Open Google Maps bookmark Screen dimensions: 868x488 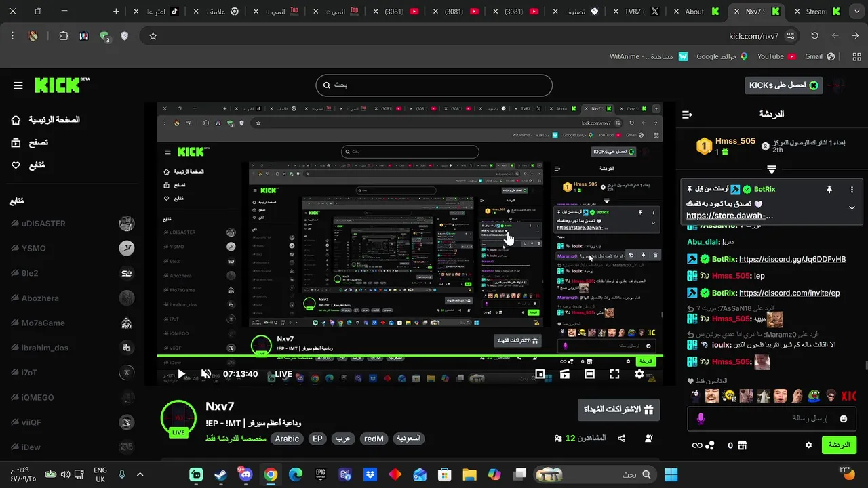(x=722, y=56)
